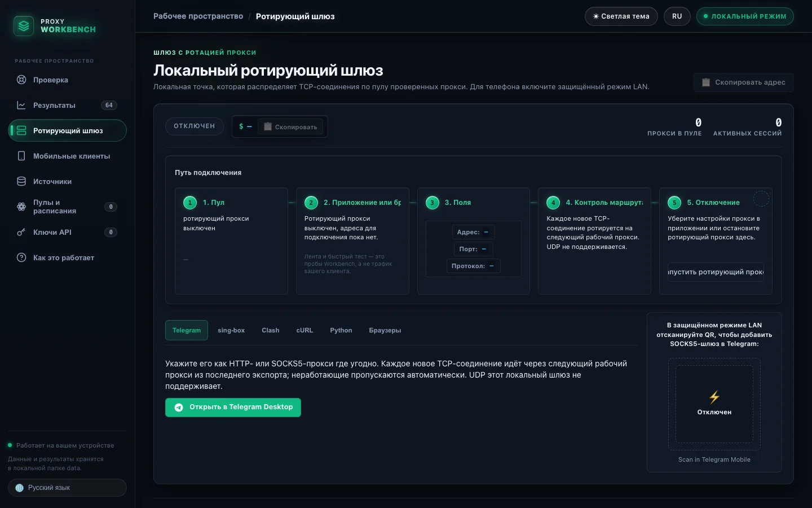Click the Источники database icon
This screenshot has height=508, width=812.
pos(21,181)
